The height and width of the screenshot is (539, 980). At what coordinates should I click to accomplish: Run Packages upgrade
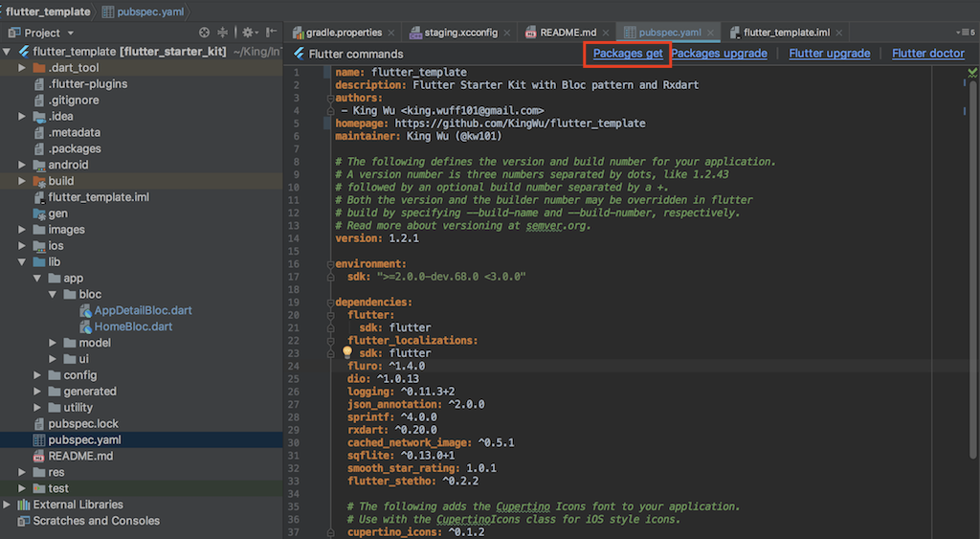pos(720,54)
